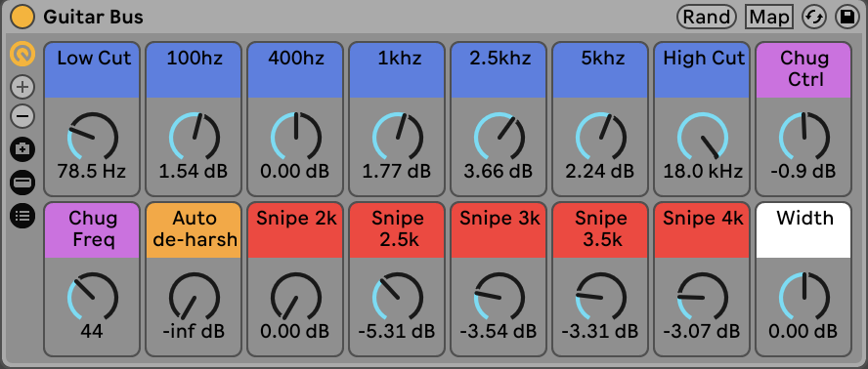The image size is (868, 369).
Task: Select the 400hz macro label
Action: click(x=295, y=70)
